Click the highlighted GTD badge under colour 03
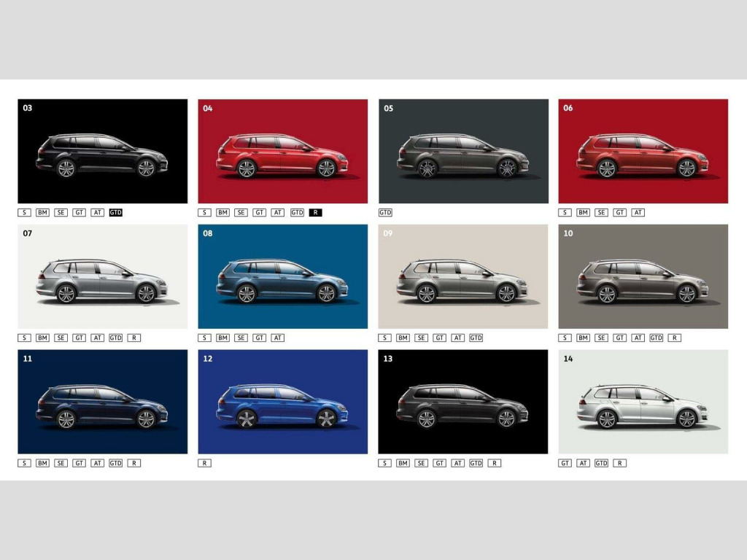 click(115, 213)
